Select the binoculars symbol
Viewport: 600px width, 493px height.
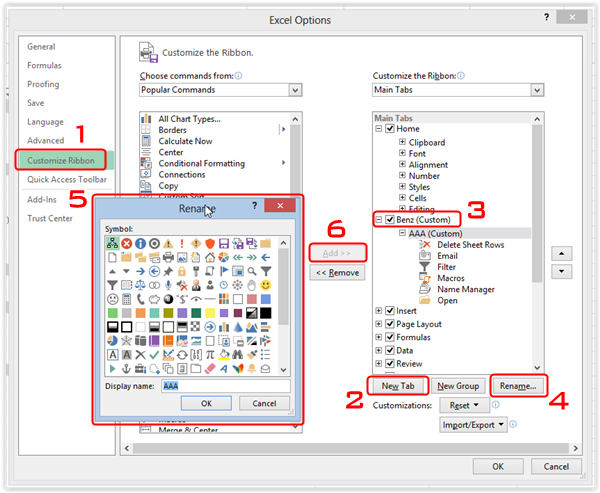point(238,355)
